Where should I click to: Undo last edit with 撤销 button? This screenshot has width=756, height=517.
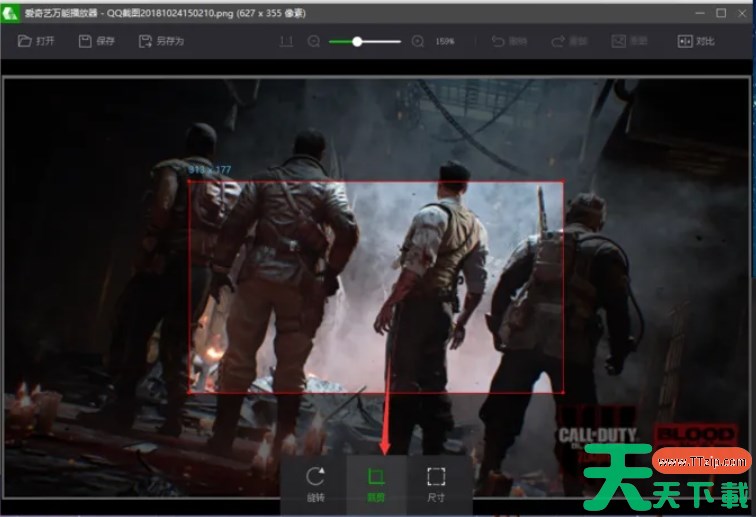point(510,42)
